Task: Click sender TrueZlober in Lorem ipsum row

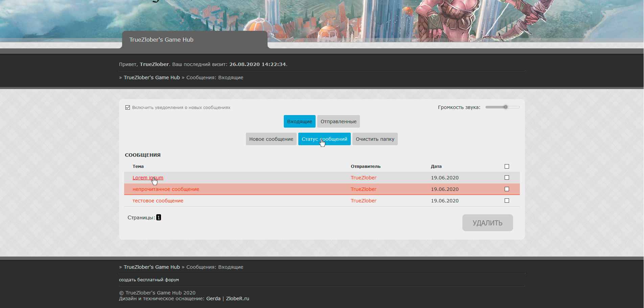Action: pyautogui.click(x=363, y=178)
